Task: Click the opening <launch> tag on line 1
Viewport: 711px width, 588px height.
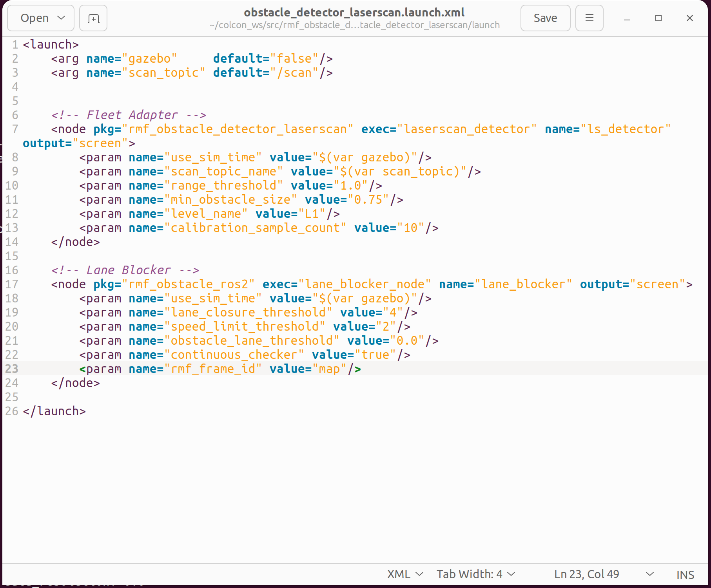Action: (x=51, y=44)
